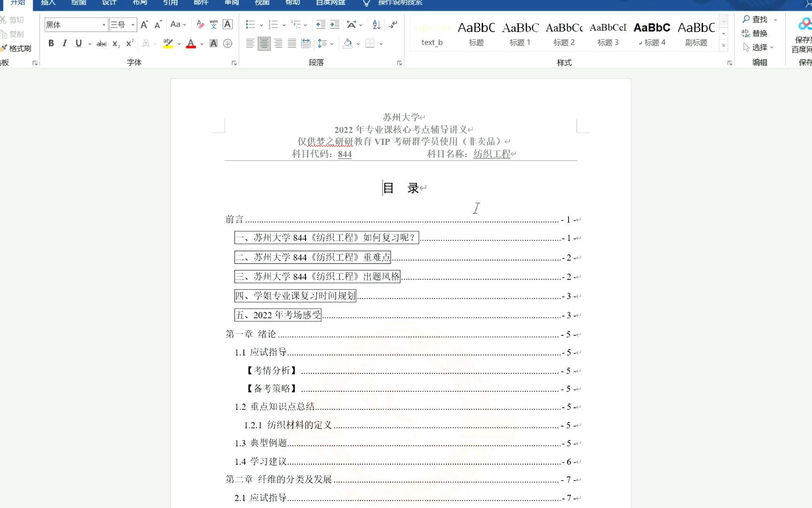Image resolution: width=812 pixels, height=508 pixels.
Task: Apply 副标题 style
Action: point(696,34)
